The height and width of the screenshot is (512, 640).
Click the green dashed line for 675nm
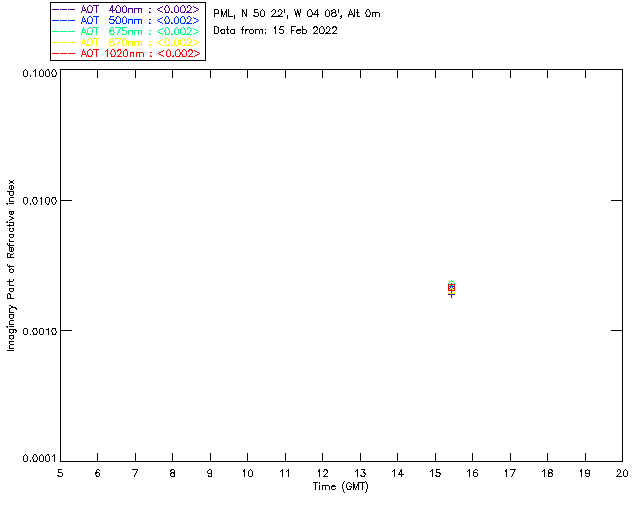tap(64, 31)
